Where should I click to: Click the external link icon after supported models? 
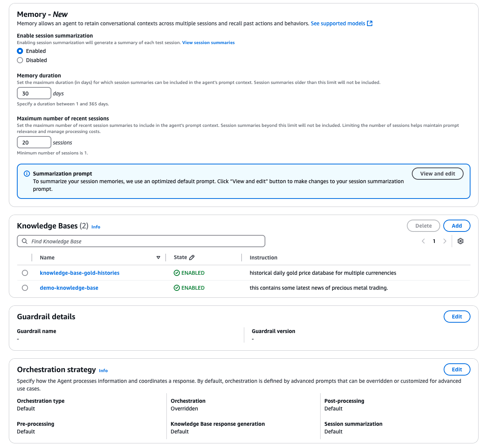[x=370, y=23]
